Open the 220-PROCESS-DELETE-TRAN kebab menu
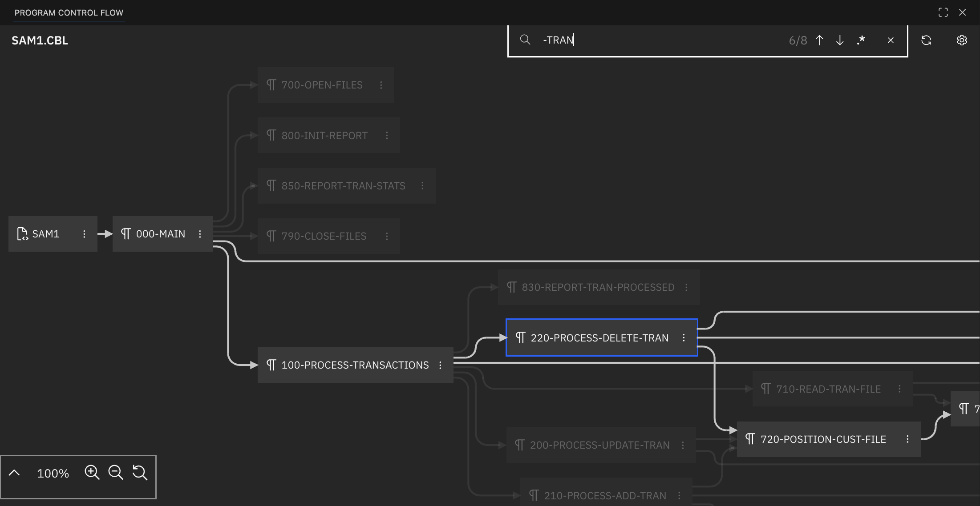This screenshot has width=980, height=506. (684, 337)
